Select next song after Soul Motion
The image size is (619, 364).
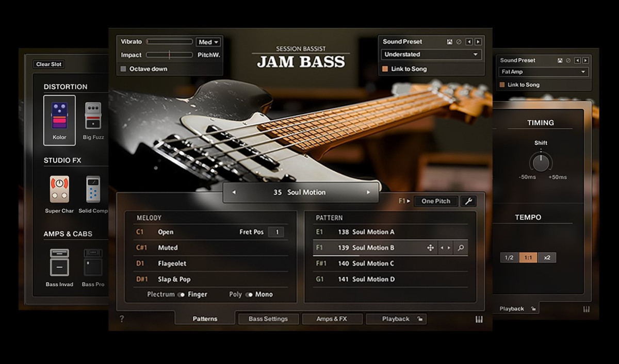(368, 192)
